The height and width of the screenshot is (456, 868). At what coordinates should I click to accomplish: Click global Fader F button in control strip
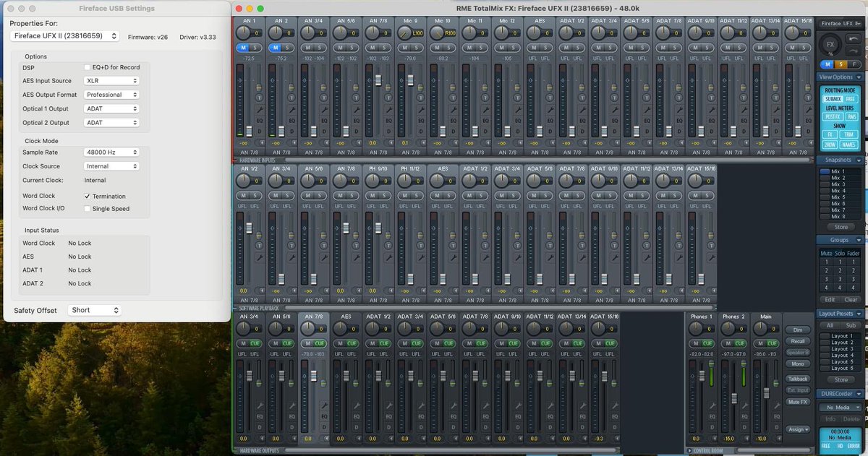tap(854, 64)
